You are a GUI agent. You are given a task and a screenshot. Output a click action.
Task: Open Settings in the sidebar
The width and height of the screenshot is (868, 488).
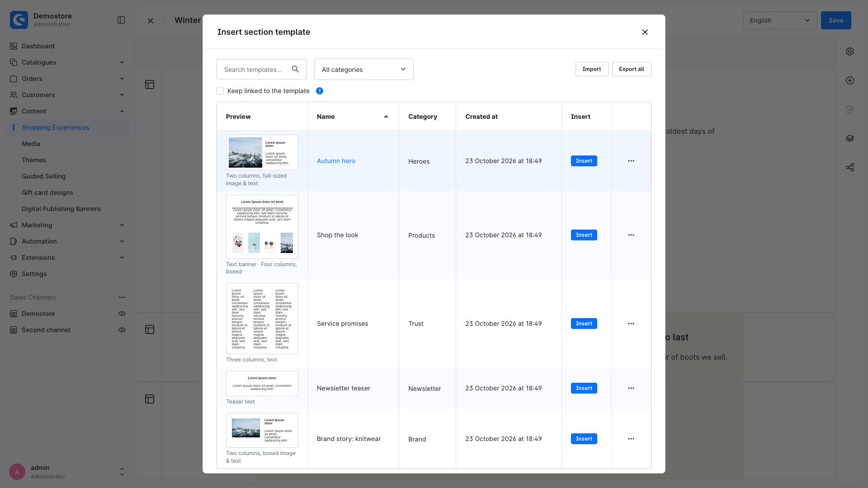pyautogui.click(x=34, y=274)
